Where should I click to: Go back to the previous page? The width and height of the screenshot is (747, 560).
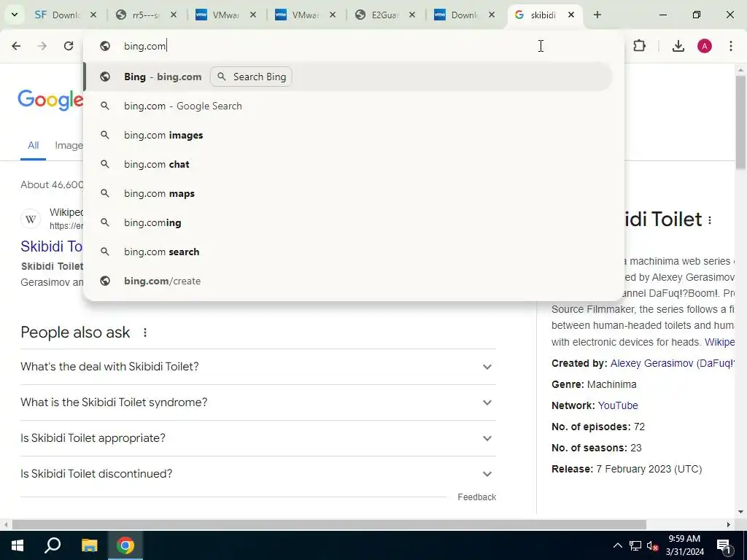point(16,46)
